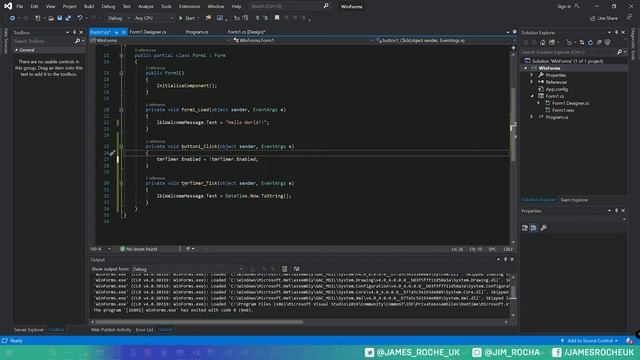The image size is (640, 360).
Task: Click the Comment Out Selection toolbar icon
Action: 257,18
